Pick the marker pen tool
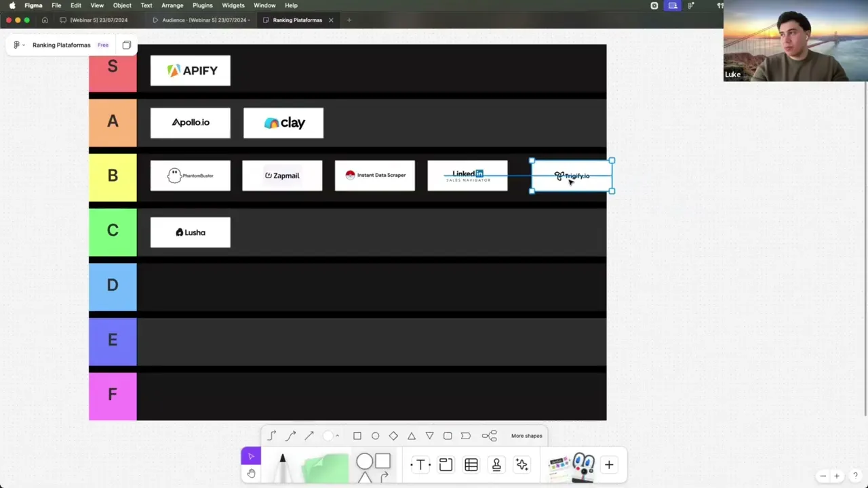868x488 pixels. pyautogui.click(x=283, y=468)
